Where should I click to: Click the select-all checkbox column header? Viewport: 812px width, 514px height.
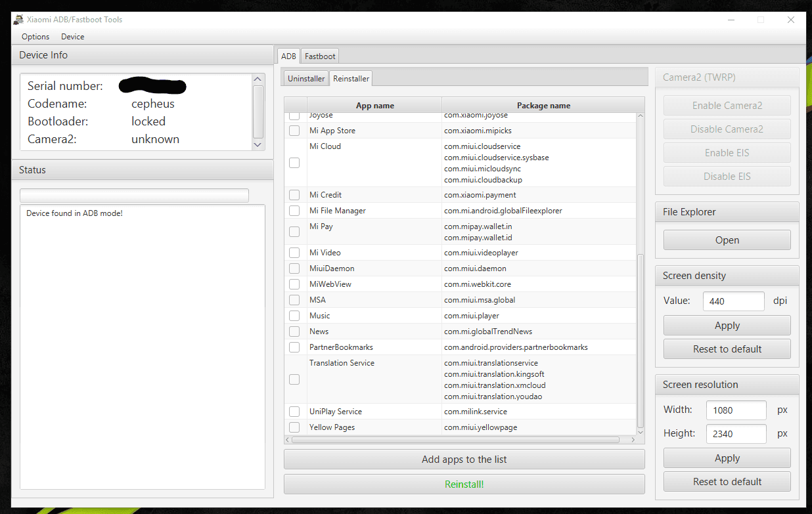[296, 105]
